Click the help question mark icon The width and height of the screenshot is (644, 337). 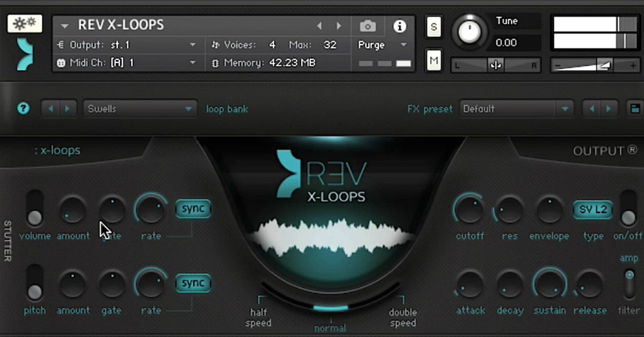click(x=23, y=108)
